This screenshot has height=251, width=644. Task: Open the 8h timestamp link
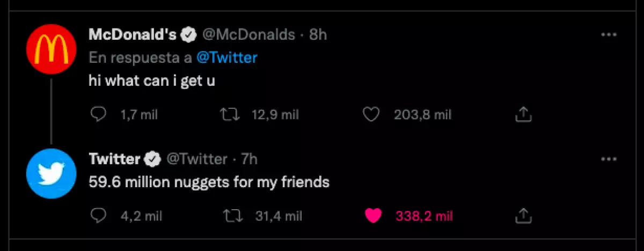click(318, 35)
